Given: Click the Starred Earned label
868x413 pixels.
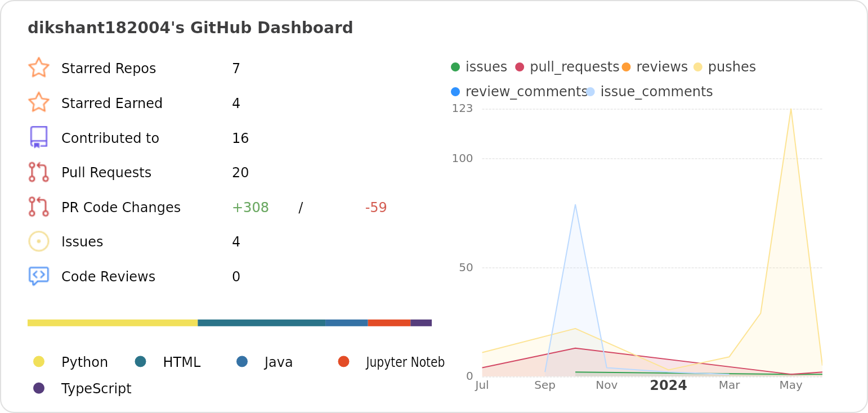Looking at the screenshot, I should pyautogui.click(x=112, y=104).
